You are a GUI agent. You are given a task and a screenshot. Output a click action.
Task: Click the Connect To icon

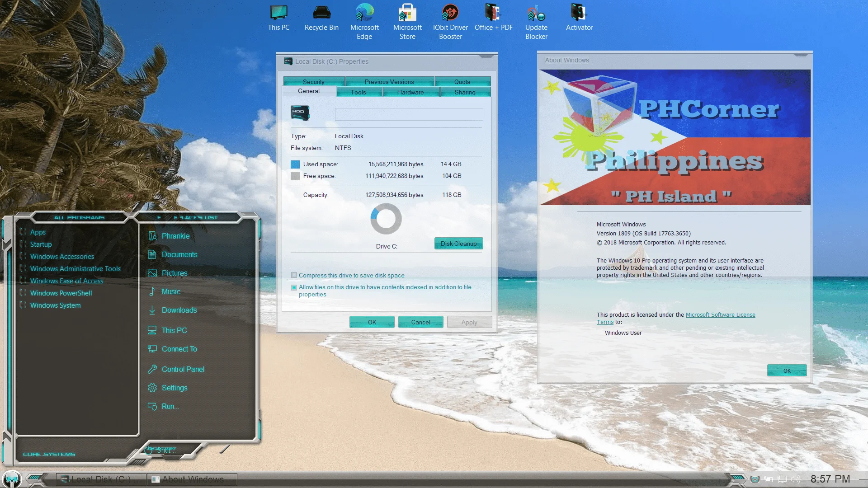click(152, 349)
